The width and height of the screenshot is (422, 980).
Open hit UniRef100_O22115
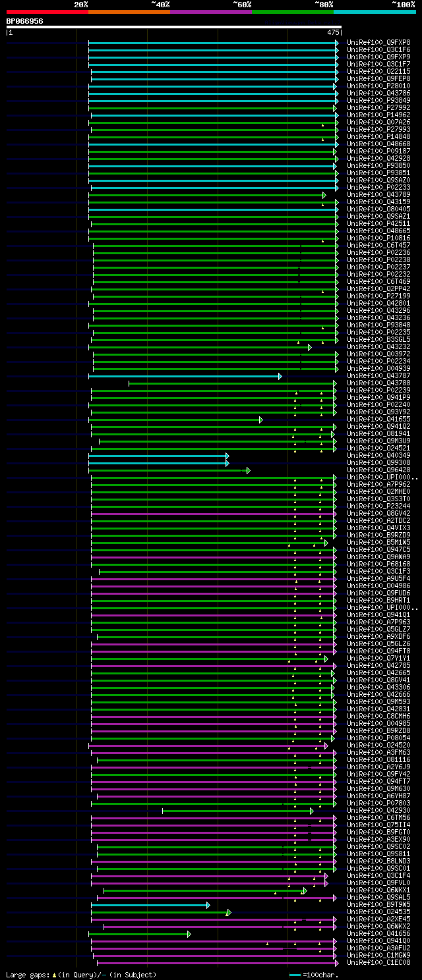[378, 72]
